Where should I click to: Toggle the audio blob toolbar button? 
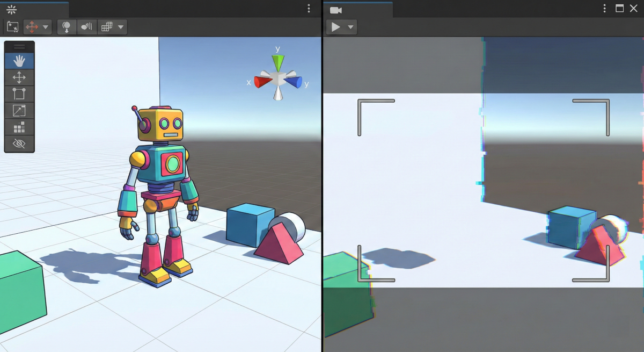[87, 27]
